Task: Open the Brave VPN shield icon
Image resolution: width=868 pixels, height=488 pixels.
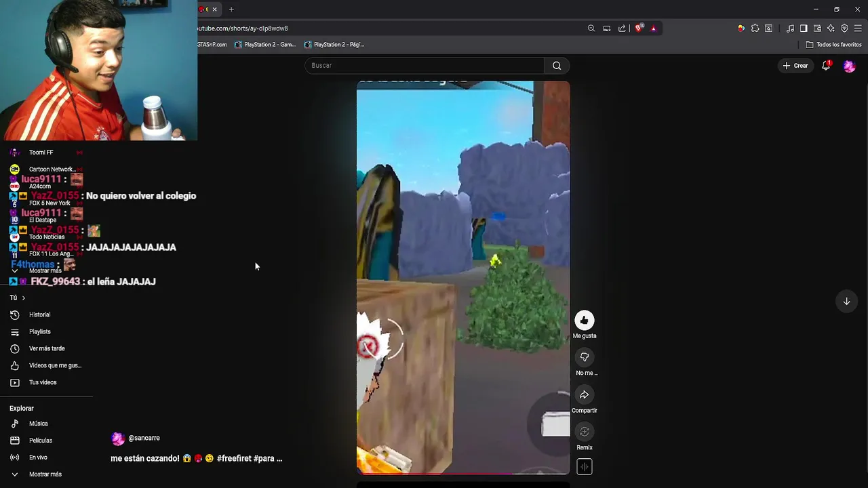Action: coord(844,28)
